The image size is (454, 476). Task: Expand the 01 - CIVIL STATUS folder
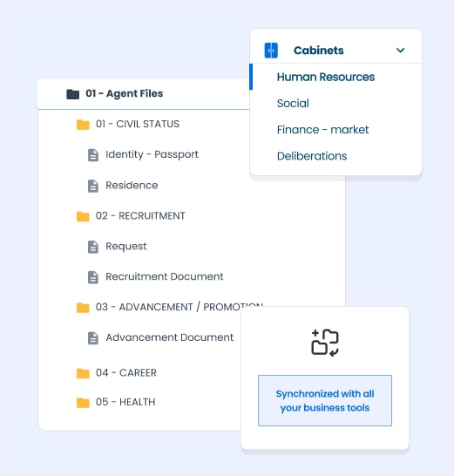click(138, 124)
